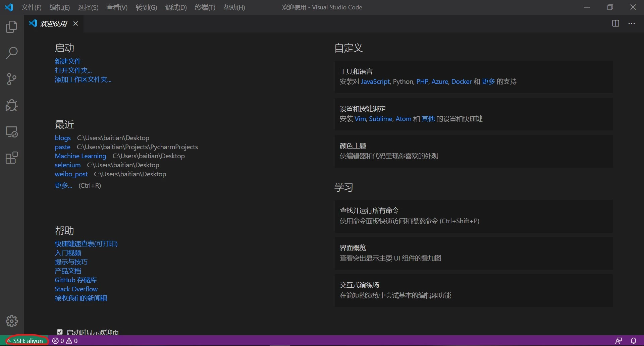644x346 pixels.
Task: Open the 编辑(E) menu
Action: [60, 7]
